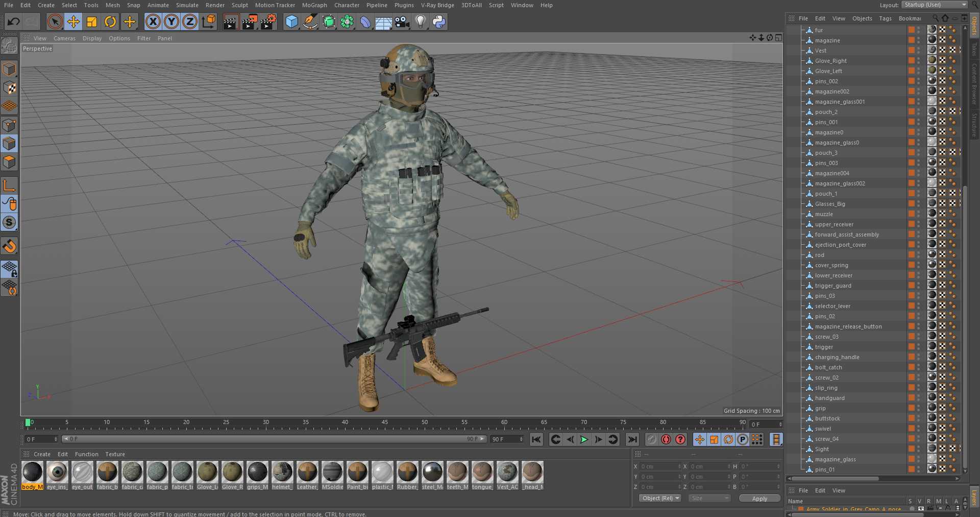980x517 pixels.
Task: Toggle visibility dots for Sight object
Action: (919, 449)
